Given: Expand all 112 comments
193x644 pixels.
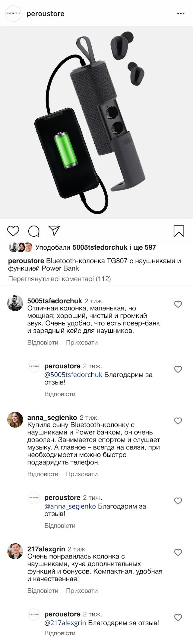Looking at the screenshot, I should tap(59, 279).
